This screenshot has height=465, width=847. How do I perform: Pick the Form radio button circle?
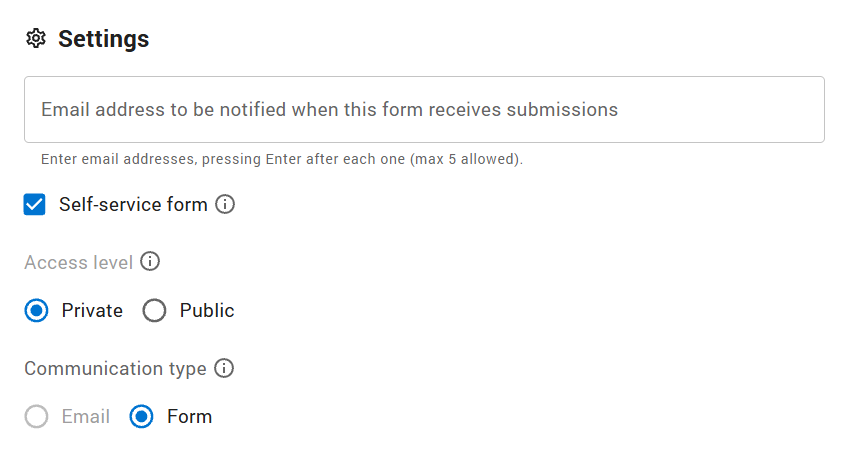click(142, 417)
